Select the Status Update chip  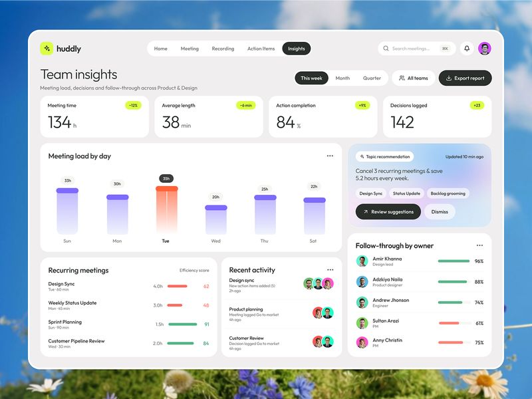coord(406,194)
